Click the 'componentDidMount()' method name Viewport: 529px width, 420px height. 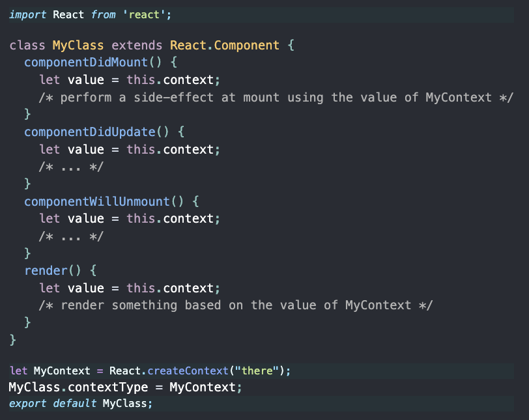pos(93,63)
